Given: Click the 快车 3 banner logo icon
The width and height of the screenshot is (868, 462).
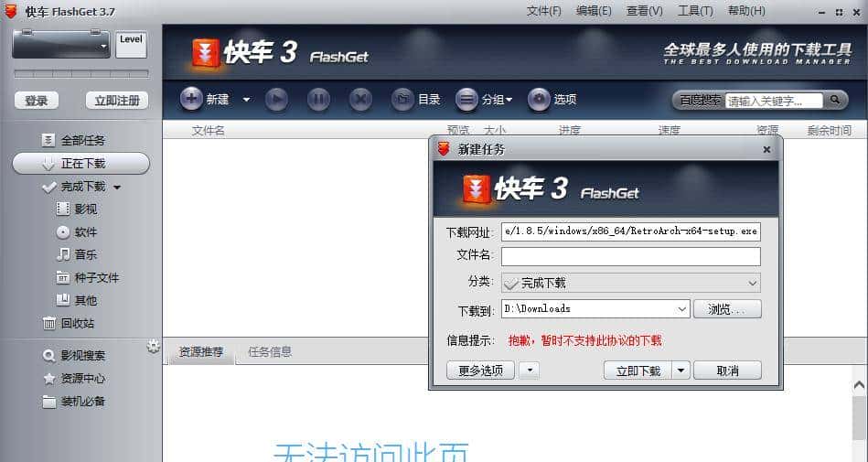Looking at the screenshot, I should 206,53.
